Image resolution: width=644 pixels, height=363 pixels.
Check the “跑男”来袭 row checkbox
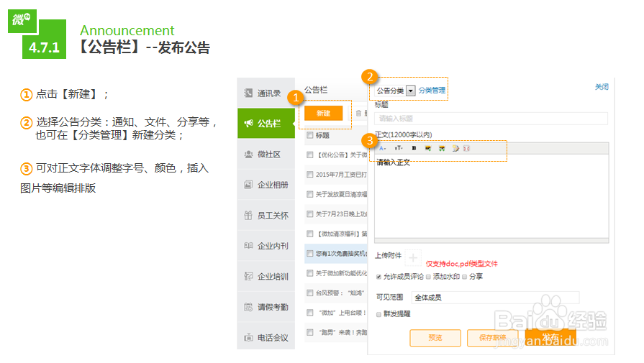tap(310, 332)
